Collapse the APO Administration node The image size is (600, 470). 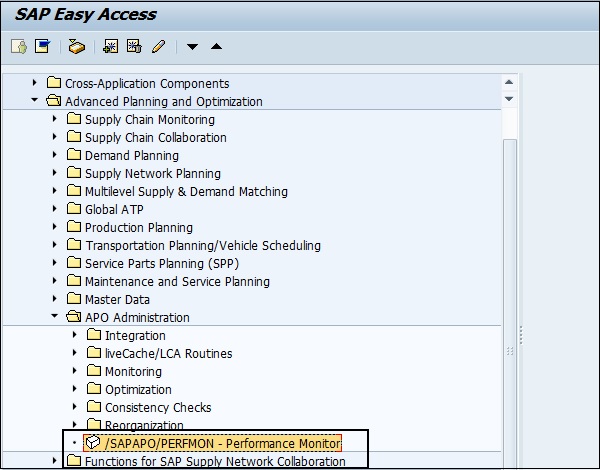tap(55, 317)
